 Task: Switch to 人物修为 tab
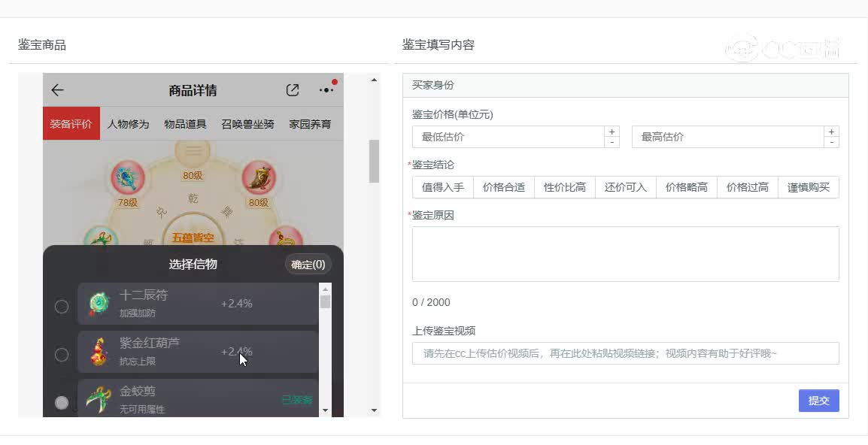128,124
